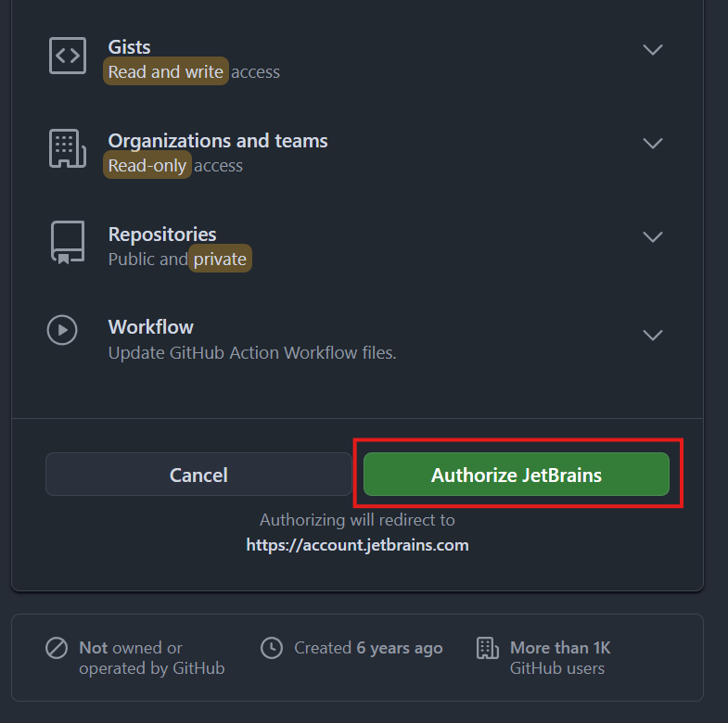Viewport: 728px width, 723px height.
Task: Click the highlighted 'private' label under Repositories
Action: (220, 260)
